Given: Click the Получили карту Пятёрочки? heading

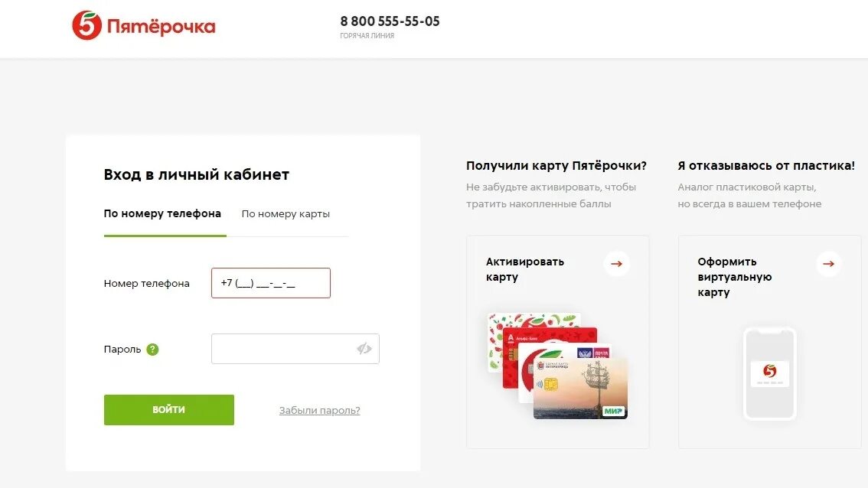Looking at the screenshot, I should coord(556,165).
